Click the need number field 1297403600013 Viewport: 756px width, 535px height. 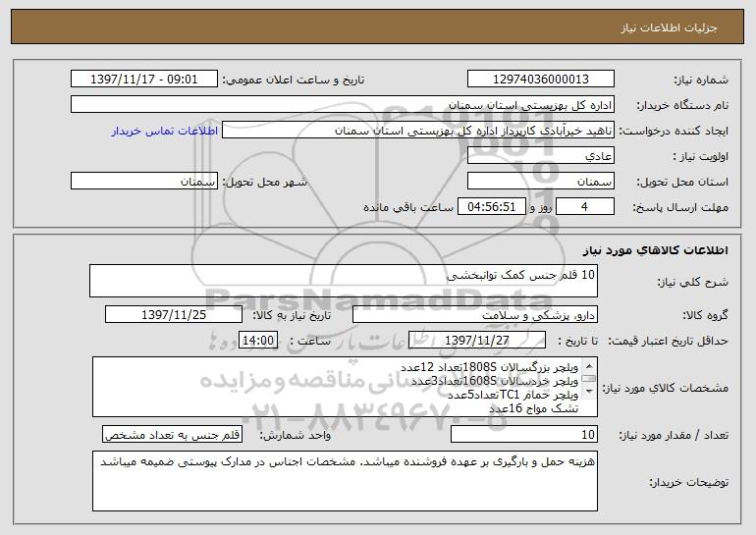540,80
